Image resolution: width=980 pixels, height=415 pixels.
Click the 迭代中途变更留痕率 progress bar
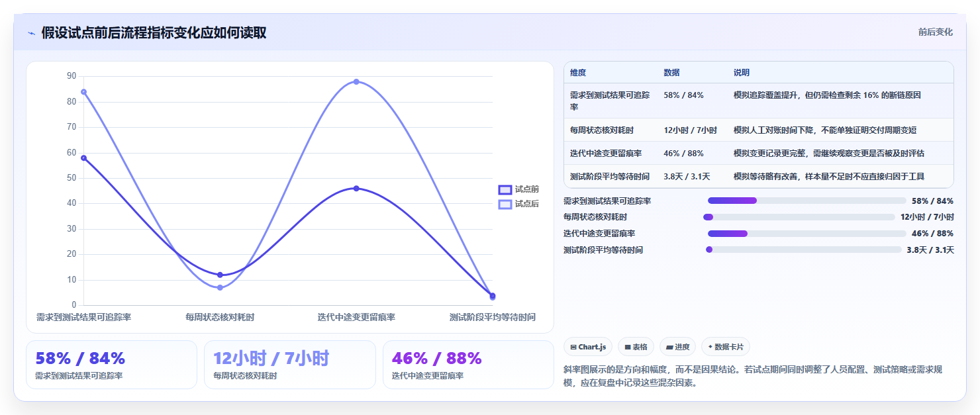(x=807, y=234)
